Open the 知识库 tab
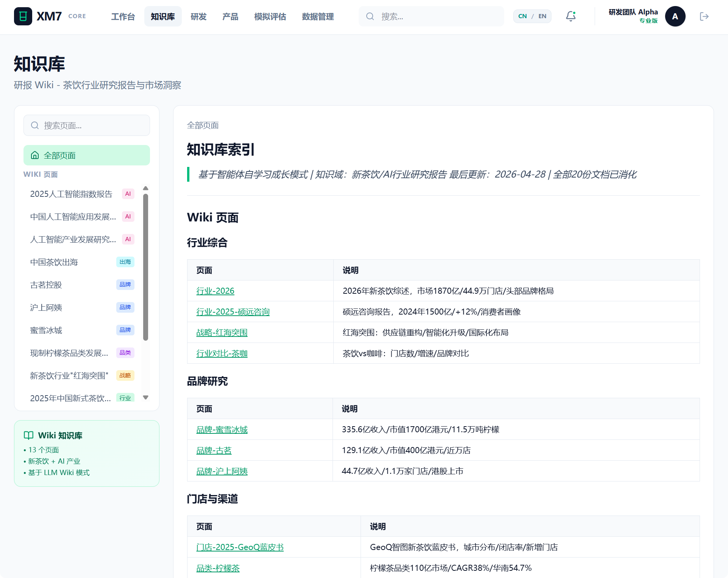The height and width of the screenshot is (578, 728). click(163, 16)
